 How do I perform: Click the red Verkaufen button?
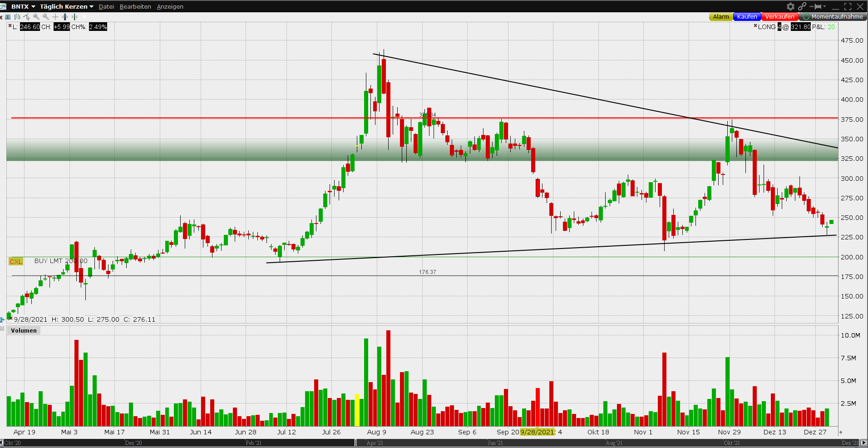(780, 17)
